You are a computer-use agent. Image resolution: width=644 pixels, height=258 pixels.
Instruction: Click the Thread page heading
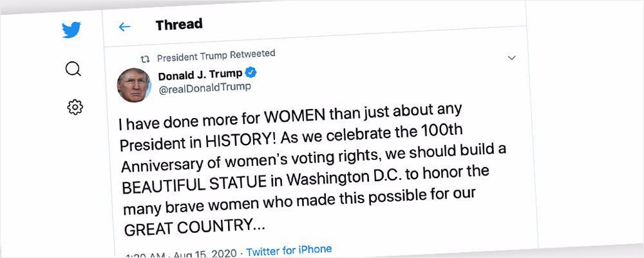pyautogui.click(x=178, y=25)
